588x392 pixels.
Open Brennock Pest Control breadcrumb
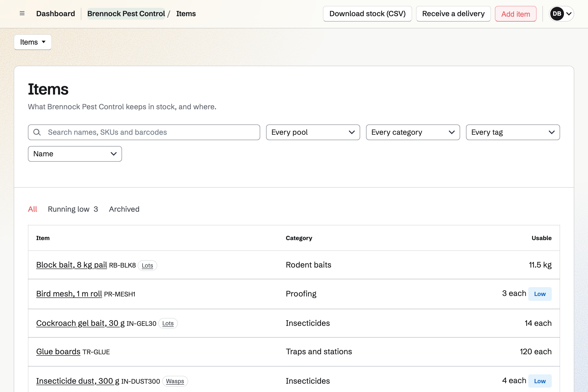coord(126,13)
